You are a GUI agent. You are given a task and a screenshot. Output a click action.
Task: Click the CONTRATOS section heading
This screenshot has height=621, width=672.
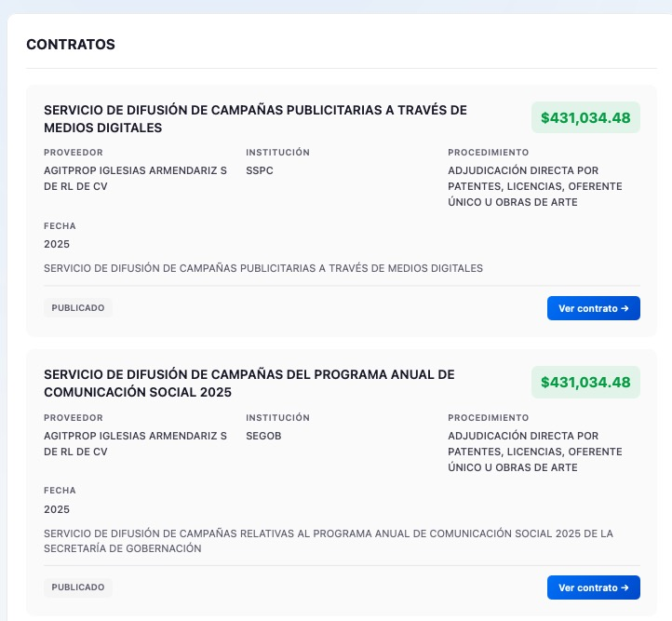tap(71, 44)
